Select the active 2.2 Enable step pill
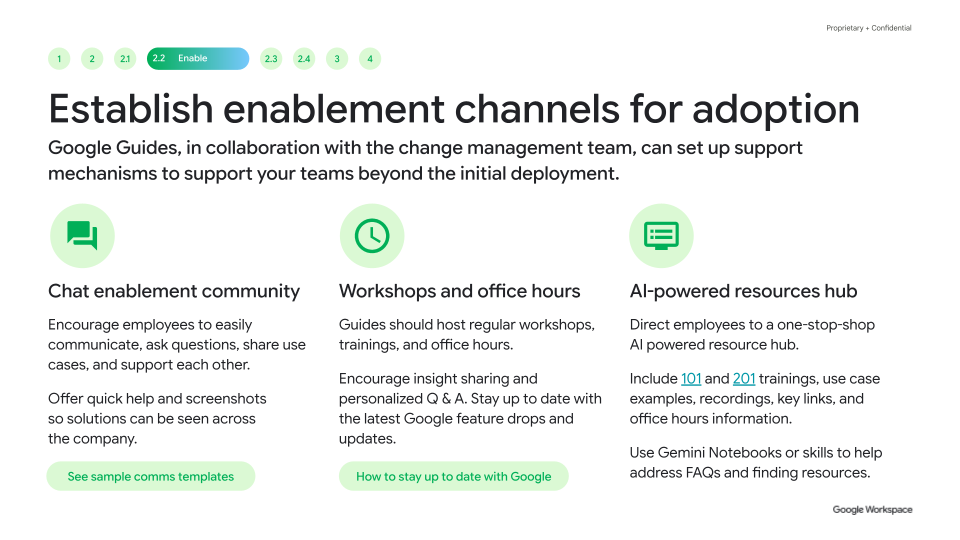Screen dimensions: 960x540 (198, 59)
